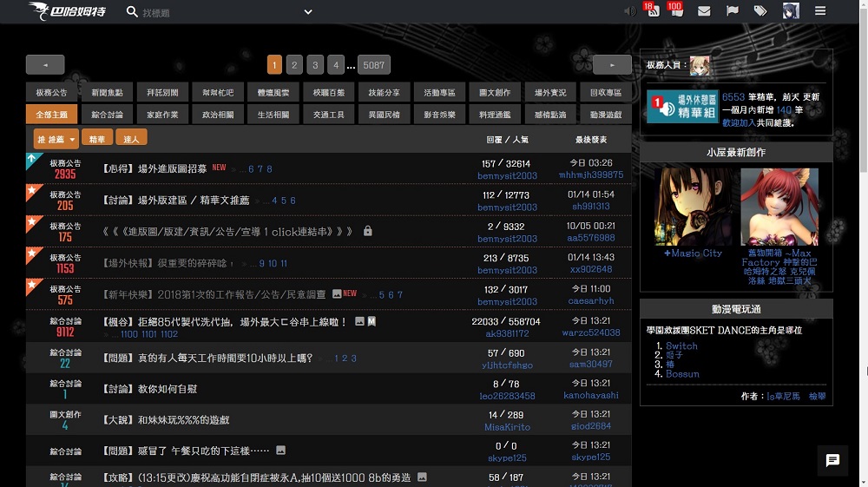This screenshot has width=868, height=487.
Task: Open subscription feed notifications with badge 18
Action: pos(652,10)
